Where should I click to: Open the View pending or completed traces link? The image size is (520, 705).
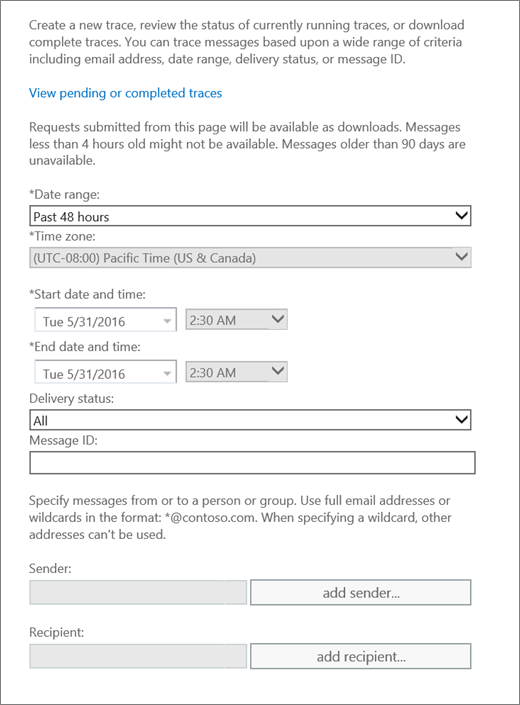(x=125, y=93)
